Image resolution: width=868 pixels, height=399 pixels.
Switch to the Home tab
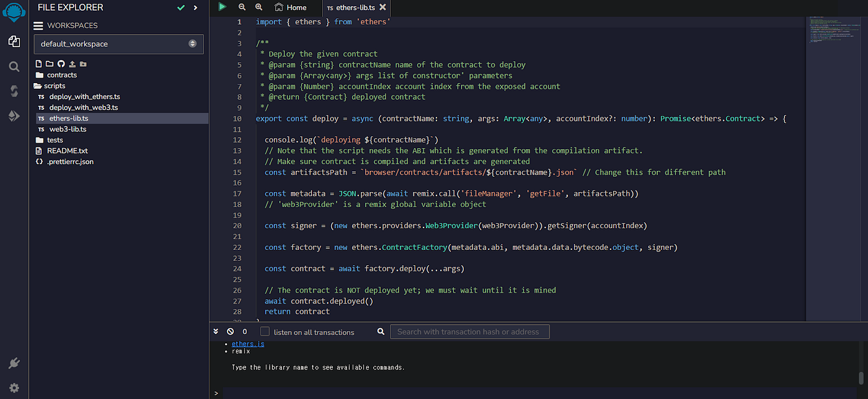(x=290, y=7)
